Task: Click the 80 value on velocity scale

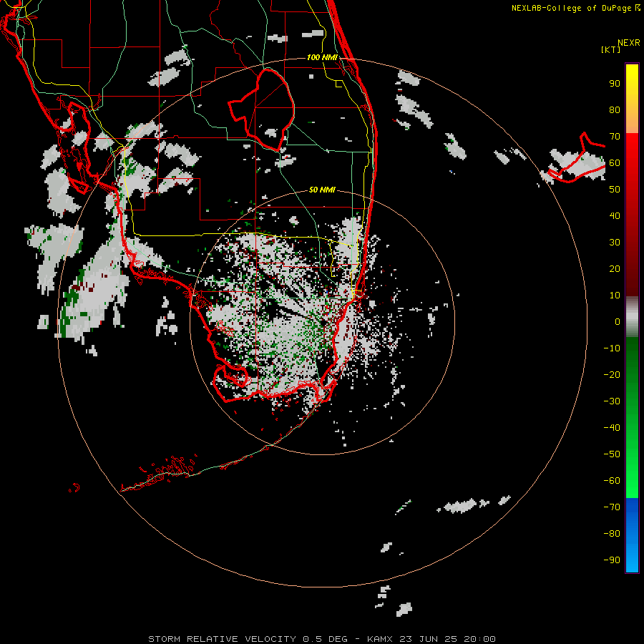Action: [615, 110]
